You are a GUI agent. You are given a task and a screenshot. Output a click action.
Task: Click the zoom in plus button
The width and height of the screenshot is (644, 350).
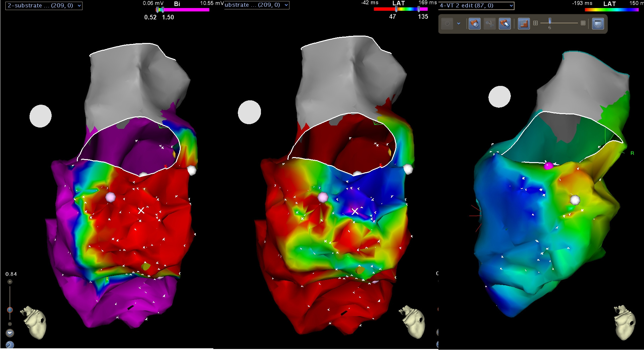tap(10, 282)
